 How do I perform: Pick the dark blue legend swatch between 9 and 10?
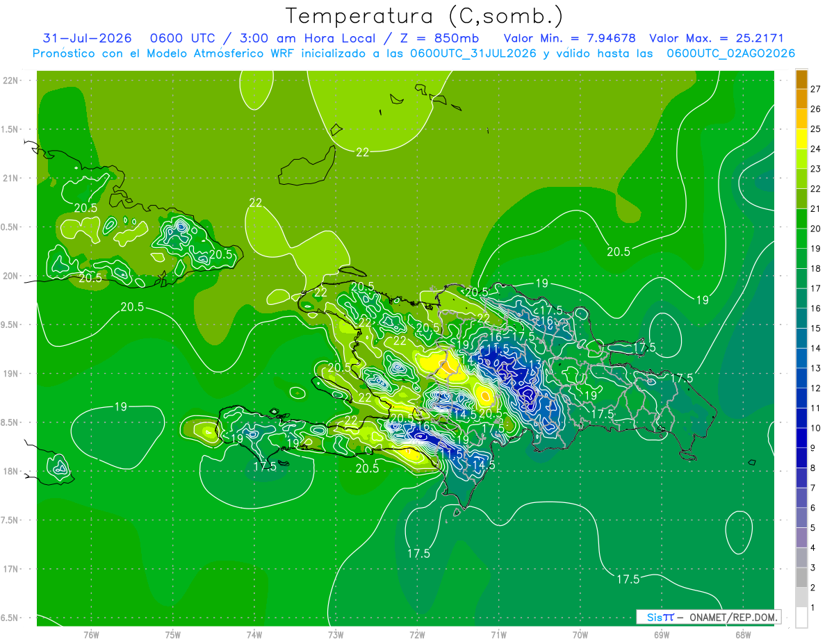point(801,438)
